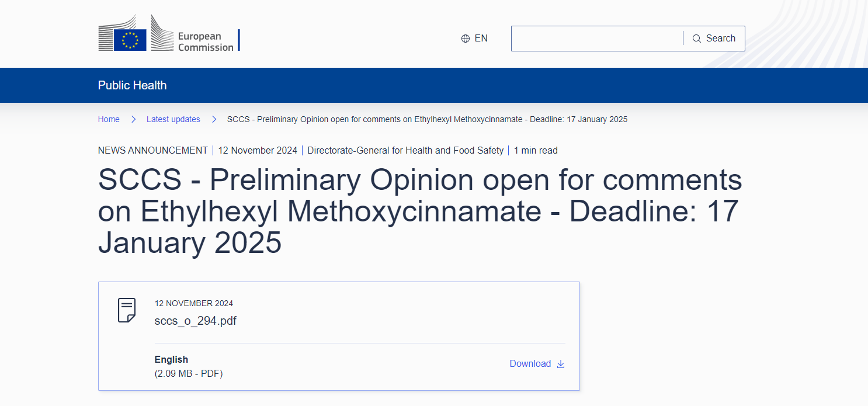868x406 pixels.
Task: Navigate to Latest updates breadcrumb
Action: [173, 119]
